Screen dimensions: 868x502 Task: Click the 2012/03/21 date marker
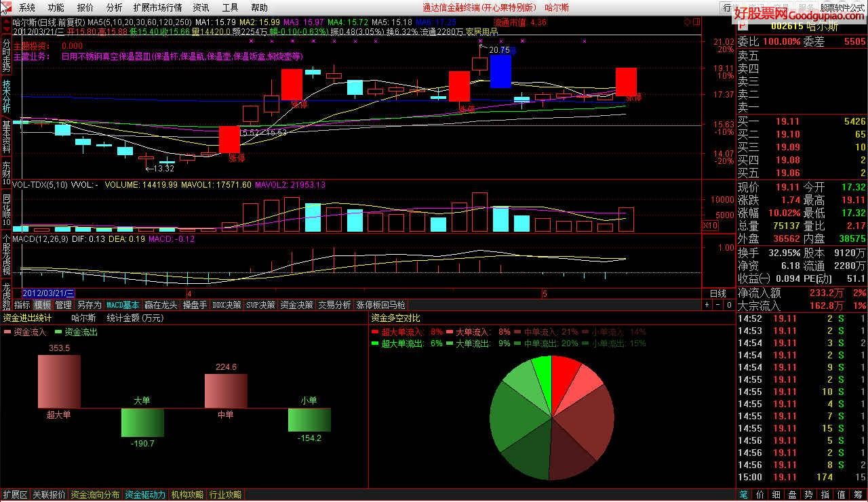[48, 293]
